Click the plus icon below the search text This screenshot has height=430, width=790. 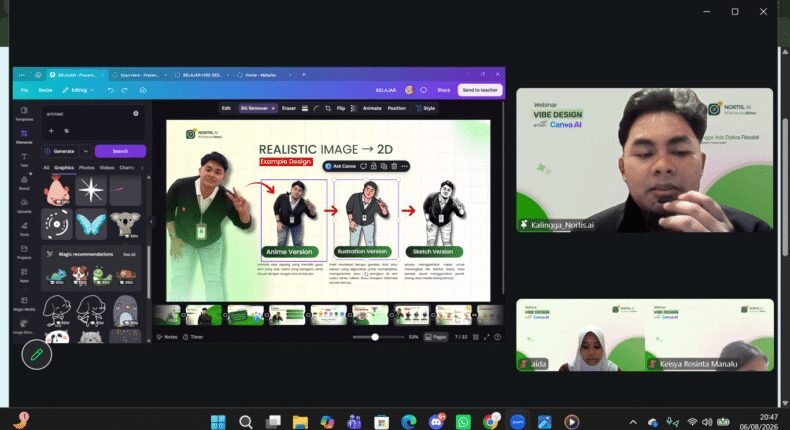pos(51,131)
